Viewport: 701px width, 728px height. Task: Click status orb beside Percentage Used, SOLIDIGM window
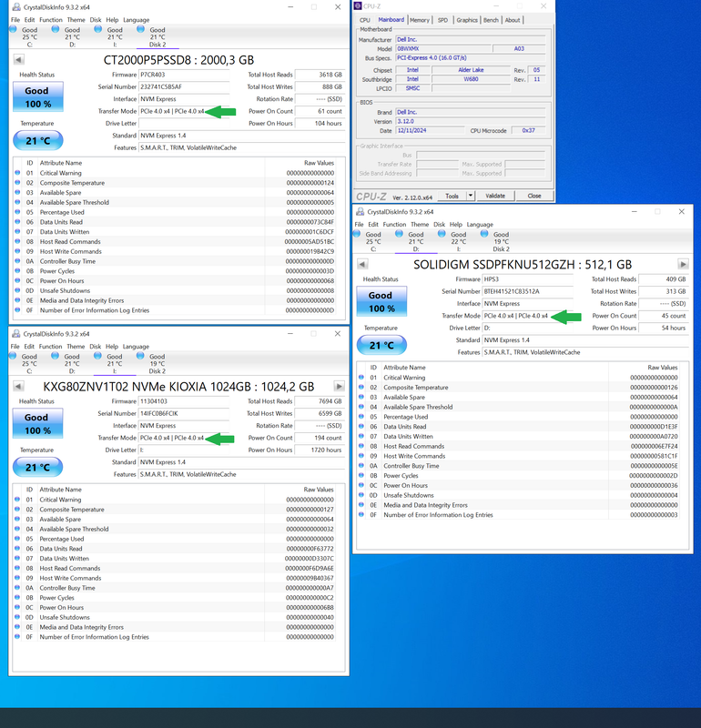[x=361, y=416]
